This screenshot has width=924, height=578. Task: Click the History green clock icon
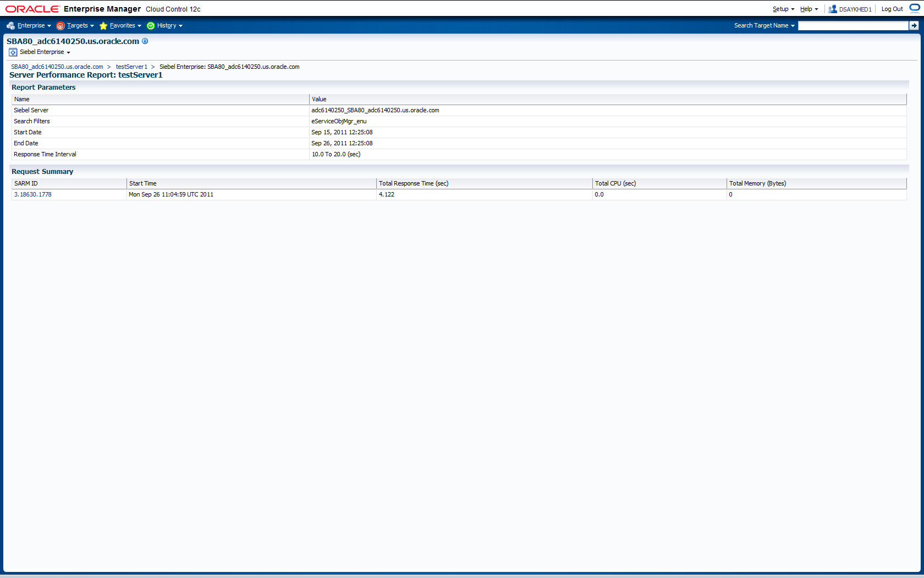coord(151,26)
